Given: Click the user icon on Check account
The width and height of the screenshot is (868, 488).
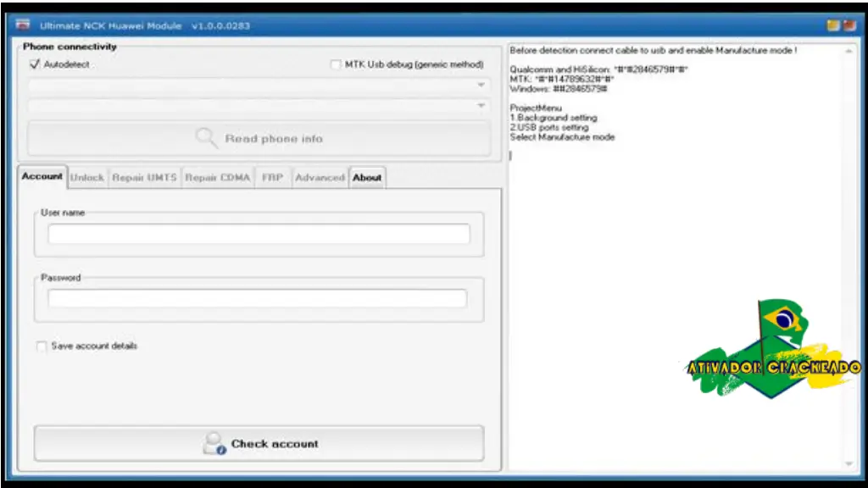Looking at the screenshot, I should (214, 444).
